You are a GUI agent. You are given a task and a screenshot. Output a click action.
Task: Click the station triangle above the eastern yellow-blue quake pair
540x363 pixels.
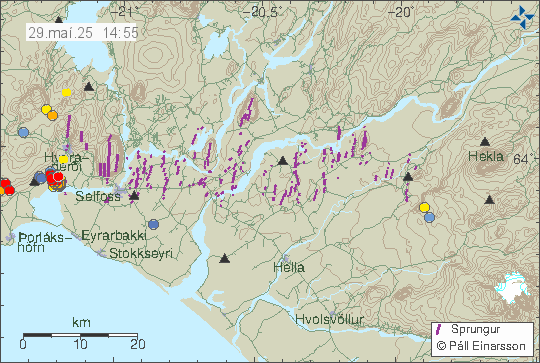tap(408, 177)
